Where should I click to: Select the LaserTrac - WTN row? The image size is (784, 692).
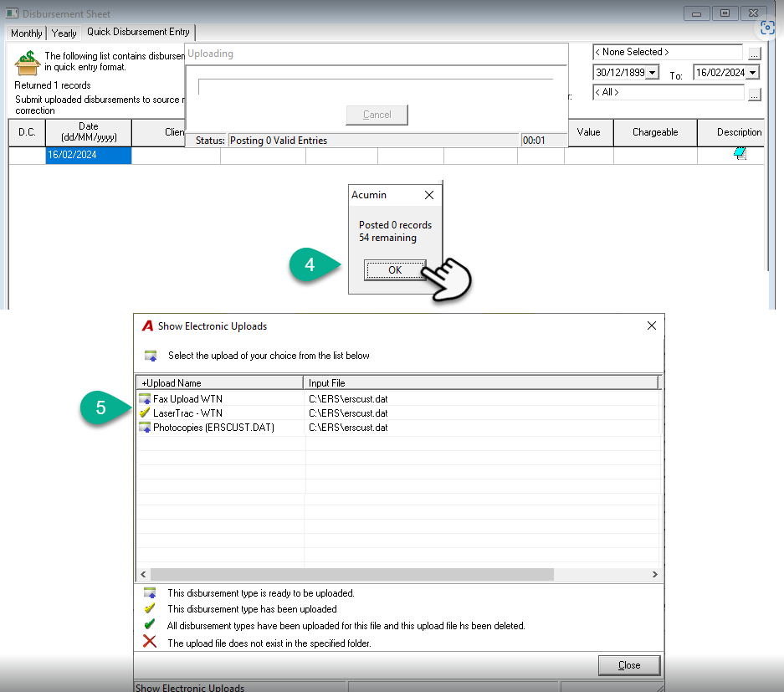click(399, 413)
